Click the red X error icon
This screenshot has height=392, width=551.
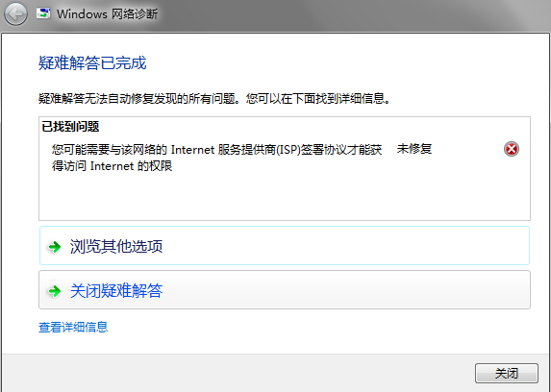(512, 149)
